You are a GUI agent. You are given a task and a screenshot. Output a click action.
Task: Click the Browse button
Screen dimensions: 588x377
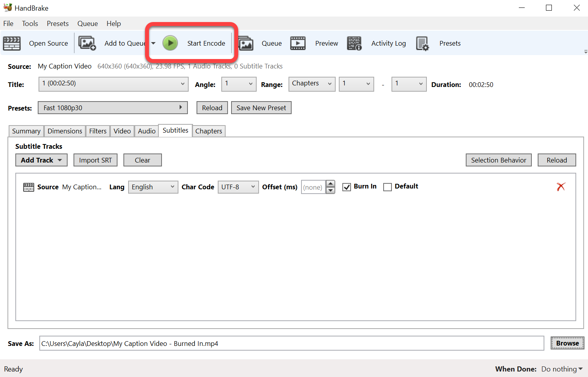click(568, 343)
